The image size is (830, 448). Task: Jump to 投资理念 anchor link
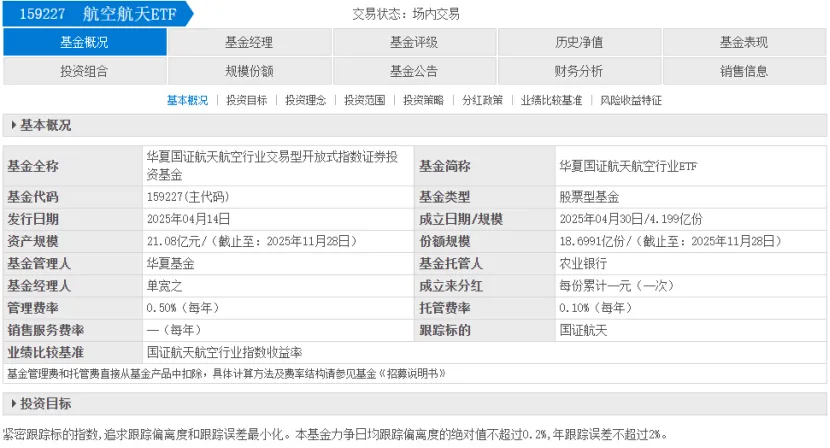305,100
